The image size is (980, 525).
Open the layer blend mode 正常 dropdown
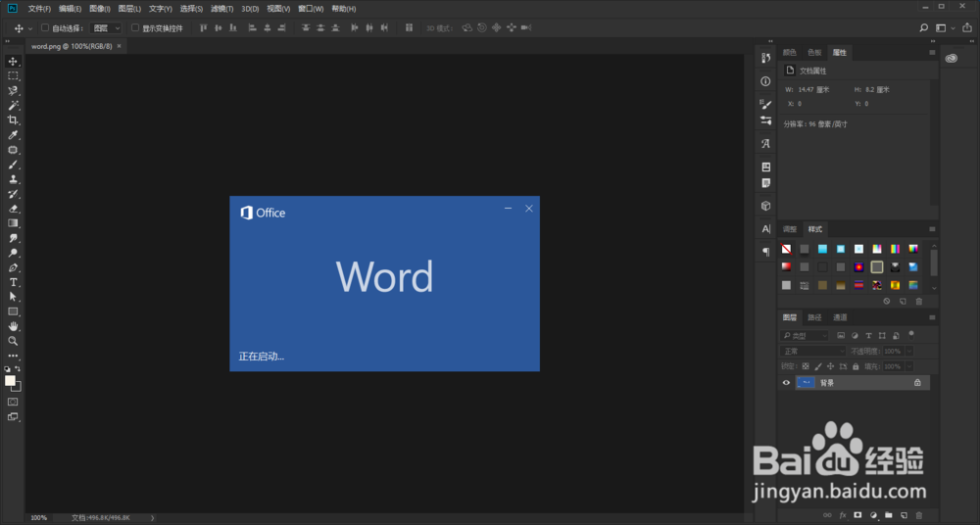tap(812, 352)
